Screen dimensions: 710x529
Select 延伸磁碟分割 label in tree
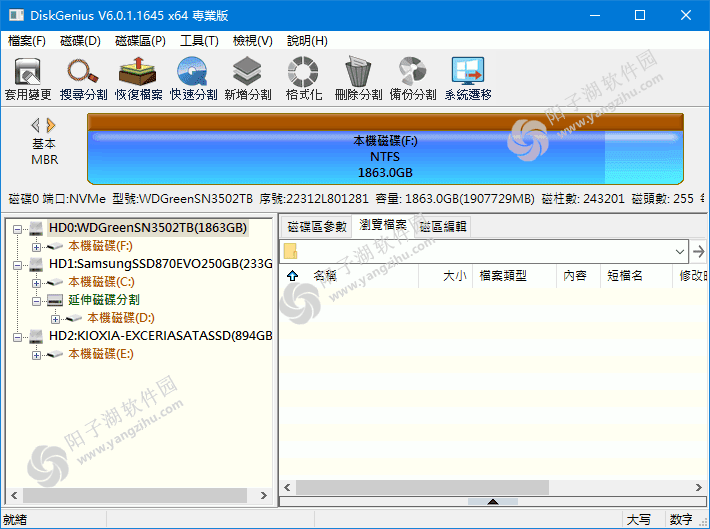click(104, 300)
